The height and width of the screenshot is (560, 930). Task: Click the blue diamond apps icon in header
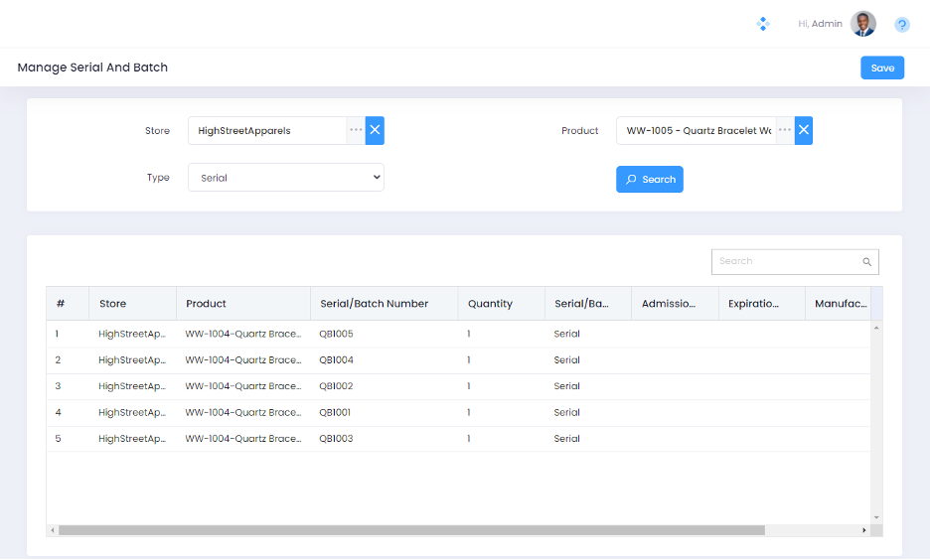pos(763,24)
